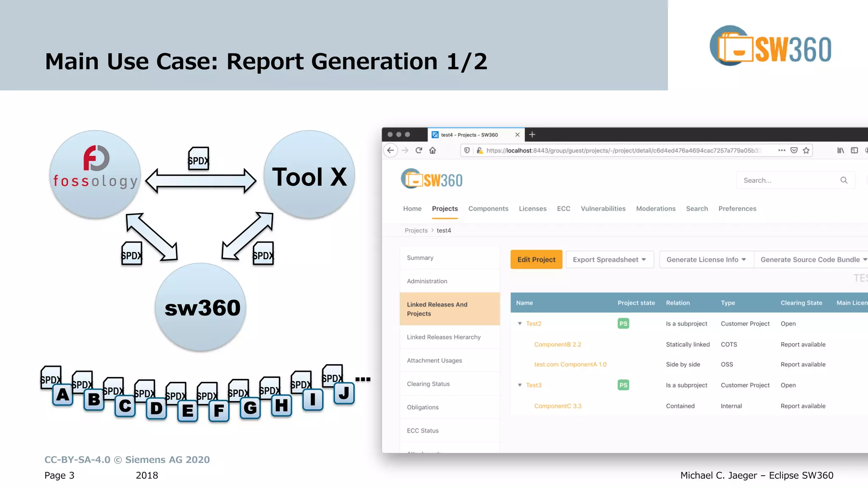Open the Export Spreadsheet dropdown
The image size is (868, 488).
tap(609, 259)
